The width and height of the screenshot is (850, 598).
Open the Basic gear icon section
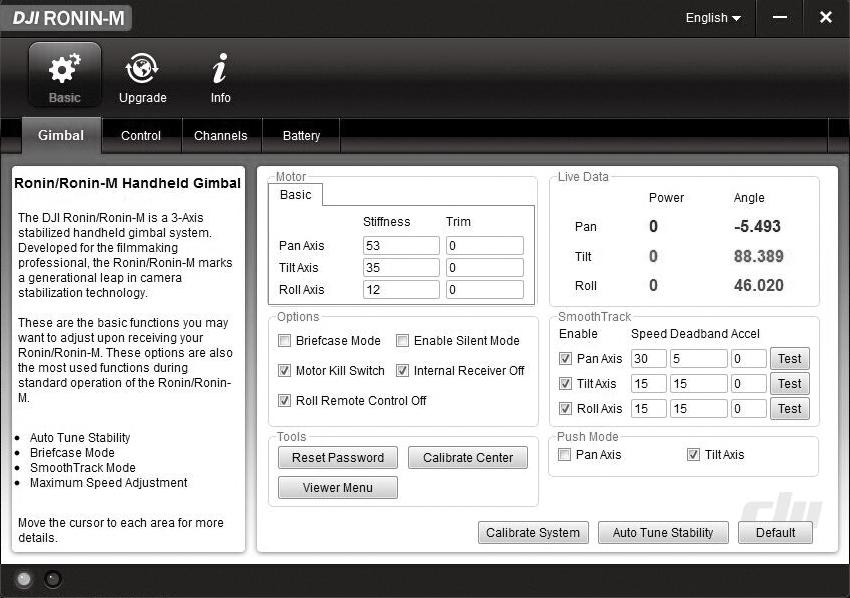[65, 75]
